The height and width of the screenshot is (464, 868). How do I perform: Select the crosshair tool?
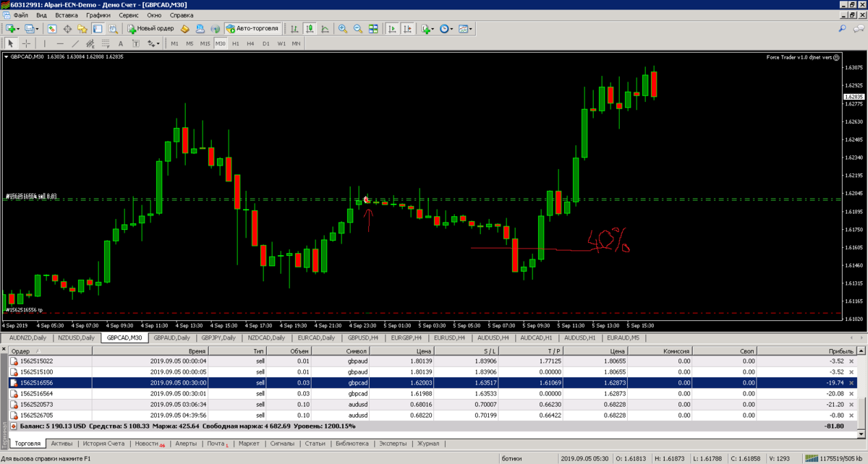(26, 43)
